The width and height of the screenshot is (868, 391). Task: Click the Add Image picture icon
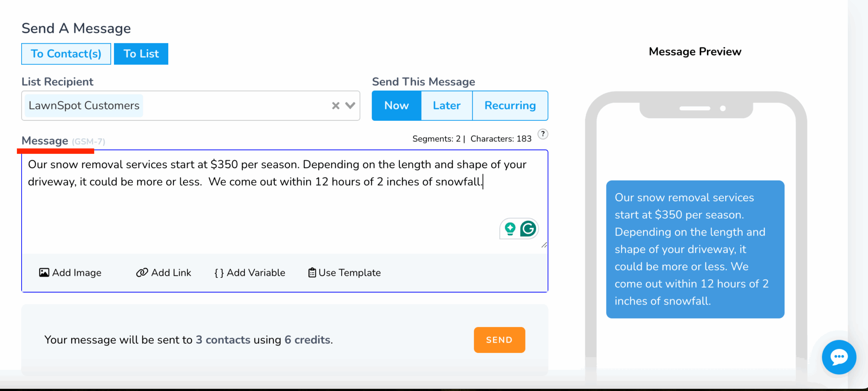click(44, 272)
